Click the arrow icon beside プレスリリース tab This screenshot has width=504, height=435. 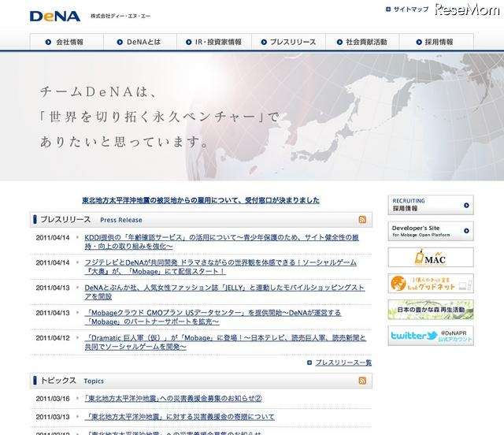264,42
